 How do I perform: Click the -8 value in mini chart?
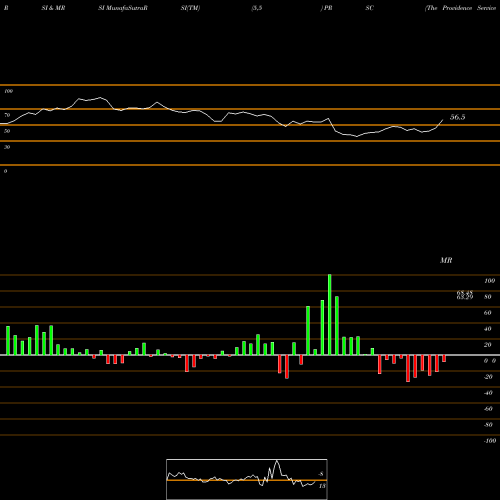click(x=321, y=474)
